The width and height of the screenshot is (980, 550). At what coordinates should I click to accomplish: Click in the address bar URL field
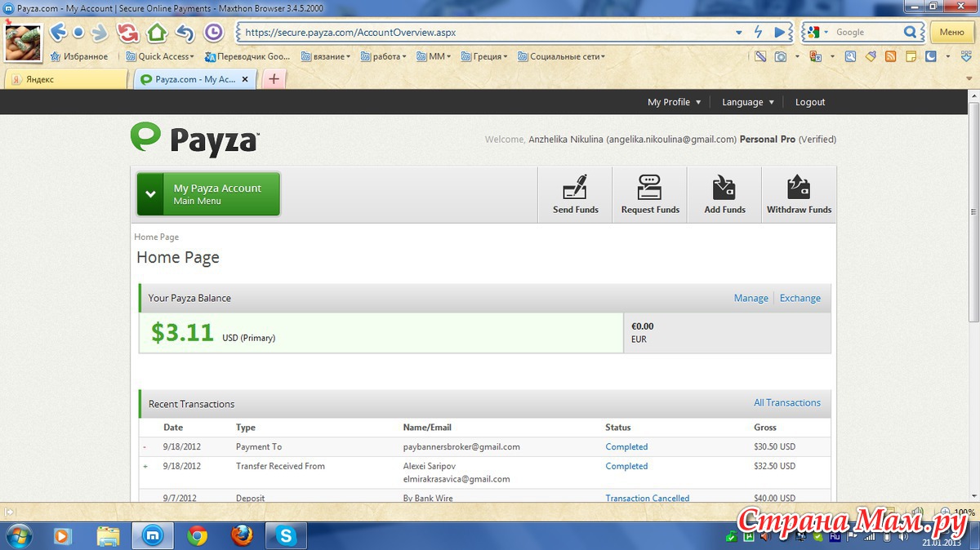[486, 33]
